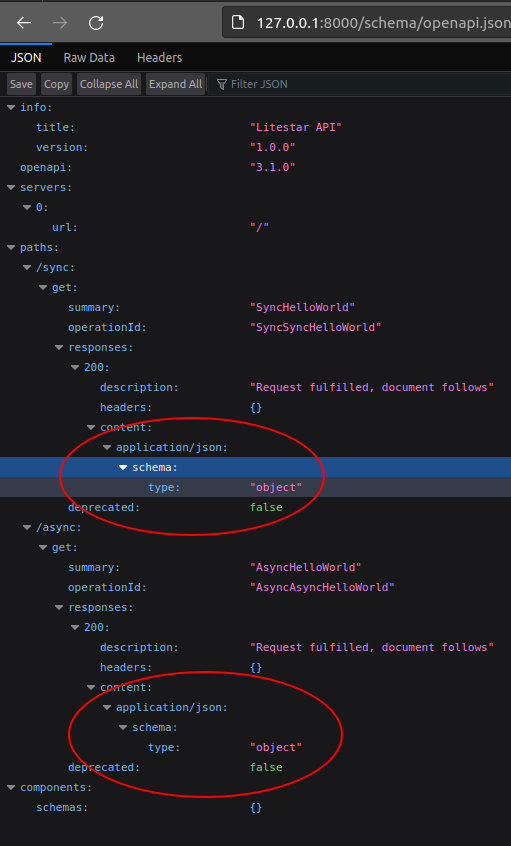This screenshot has width=511, height=846.
Task: Click the page document icon in address bar
Action: coord(237,23)
